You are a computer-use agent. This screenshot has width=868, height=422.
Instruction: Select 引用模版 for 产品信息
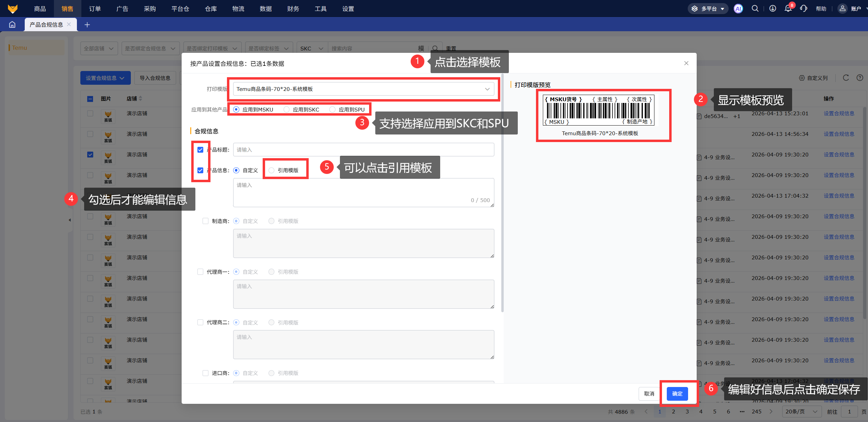click(x=272, y=170)
